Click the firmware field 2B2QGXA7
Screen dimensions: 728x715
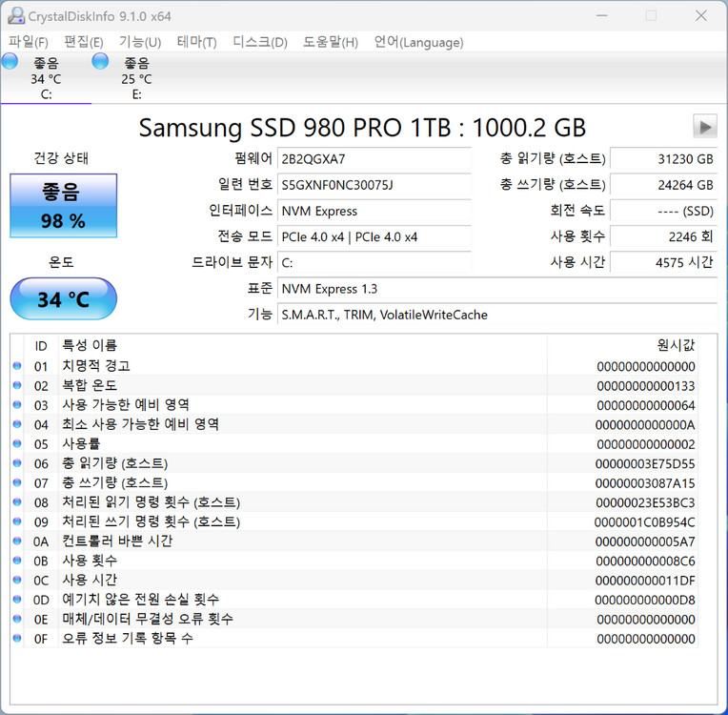(x=374, y=159)
